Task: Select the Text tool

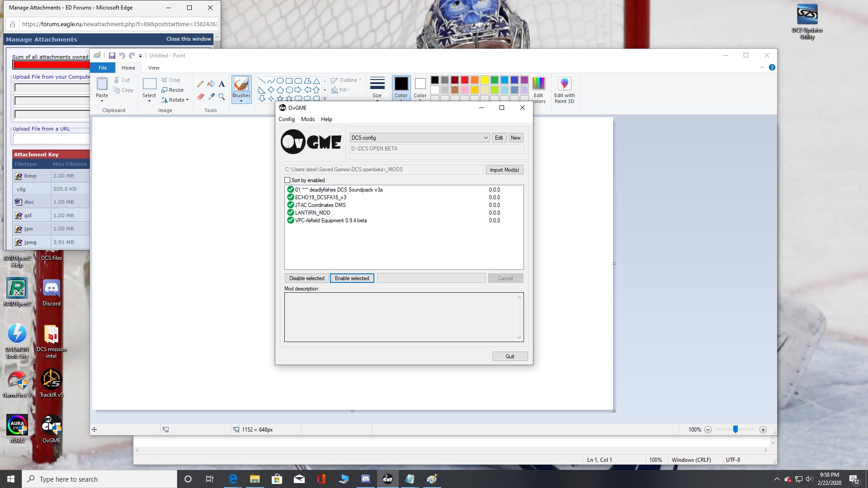Action: pyautogui.click(x=222, y=84)
